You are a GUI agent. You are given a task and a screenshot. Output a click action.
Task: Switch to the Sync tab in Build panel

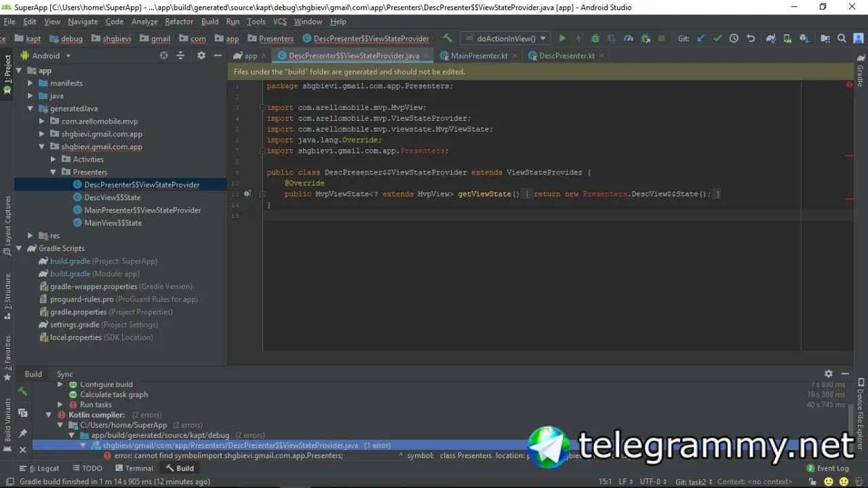[64, 374]
